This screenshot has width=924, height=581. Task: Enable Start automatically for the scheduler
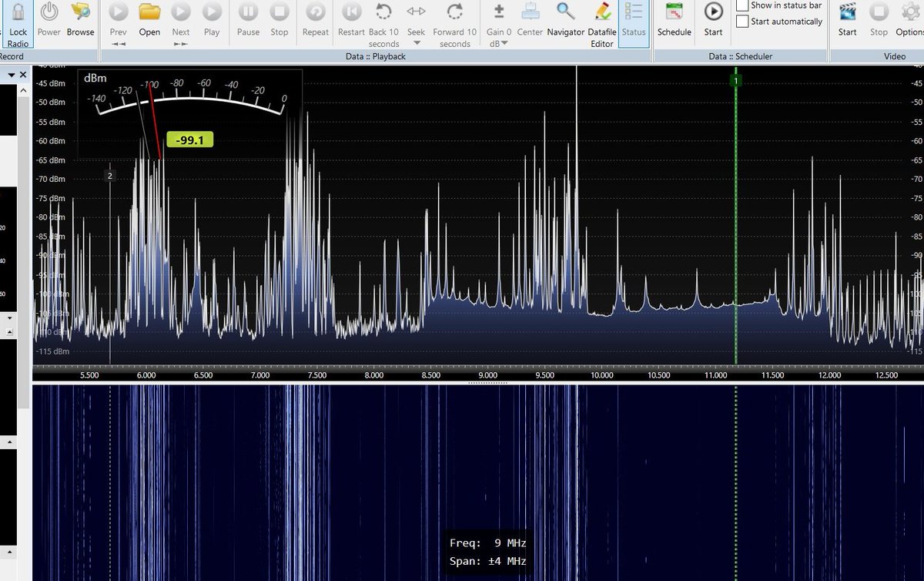click(x=742, y=21)
